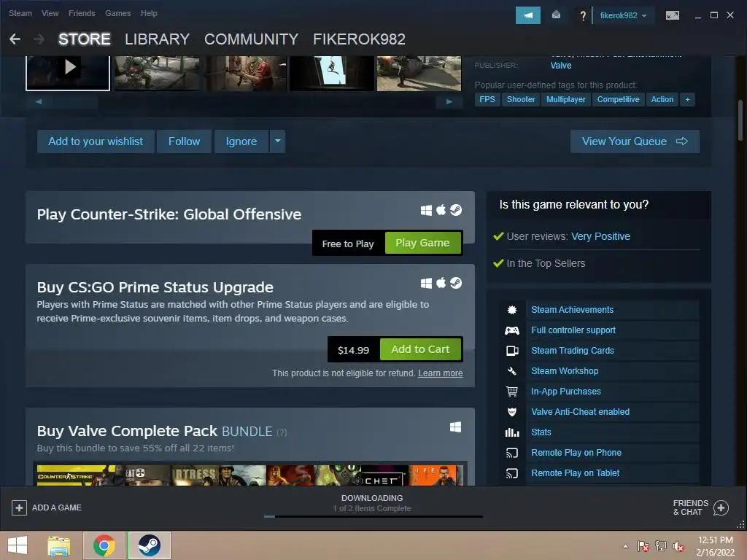The height and width of the screenshot is (560, 747).
Task: Open the Games menu
Action: pyautogui.click(x=117, y=13)
